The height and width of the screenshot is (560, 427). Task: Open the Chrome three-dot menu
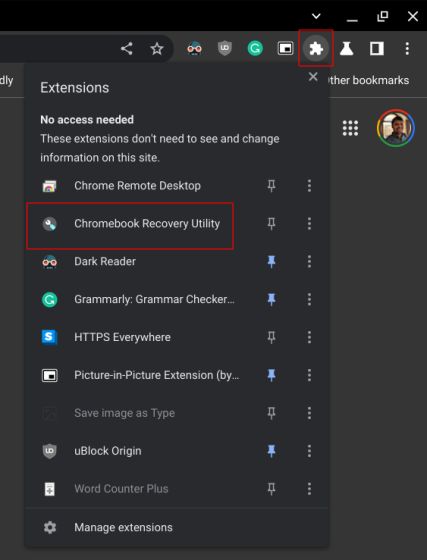pos(407,48)
